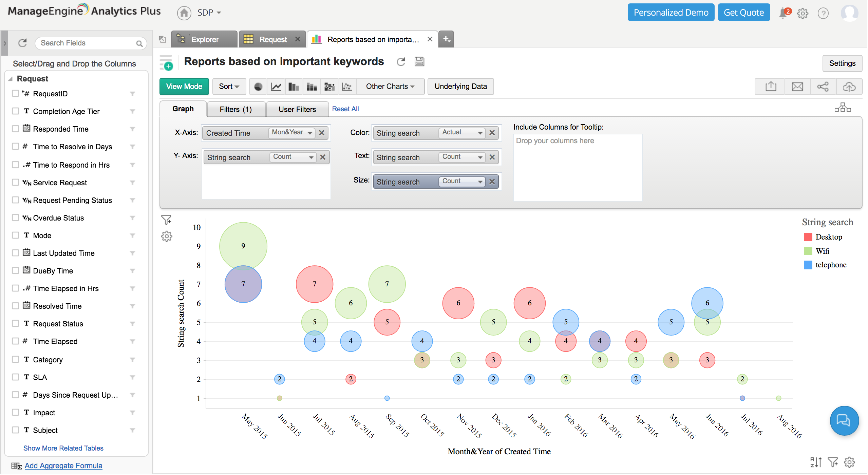The width and height of the screenshot is (868, 475).
Task: Select the pie chart type icon
Action: pyautogui.click(x=258, y=87)
